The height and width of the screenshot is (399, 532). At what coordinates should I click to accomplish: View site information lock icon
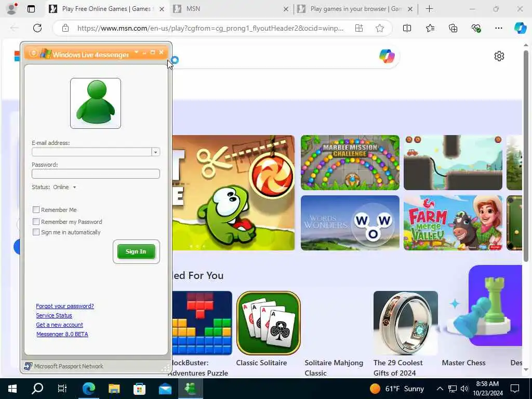[x=65, y=28]
